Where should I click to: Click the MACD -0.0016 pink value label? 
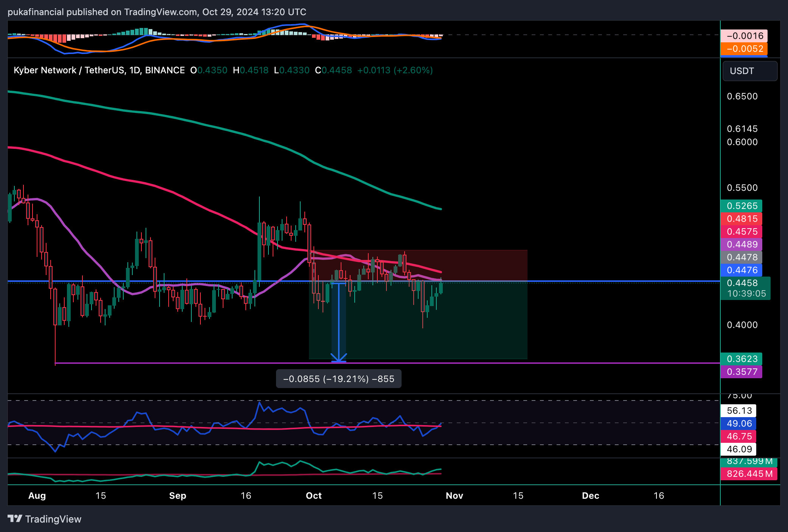point(744,36)
